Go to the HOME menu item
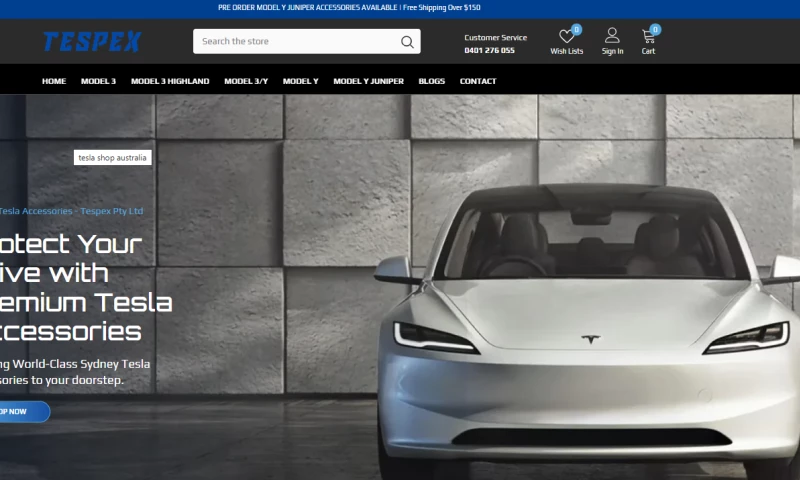This screenshot has width=800, height=480. point(54,81)
